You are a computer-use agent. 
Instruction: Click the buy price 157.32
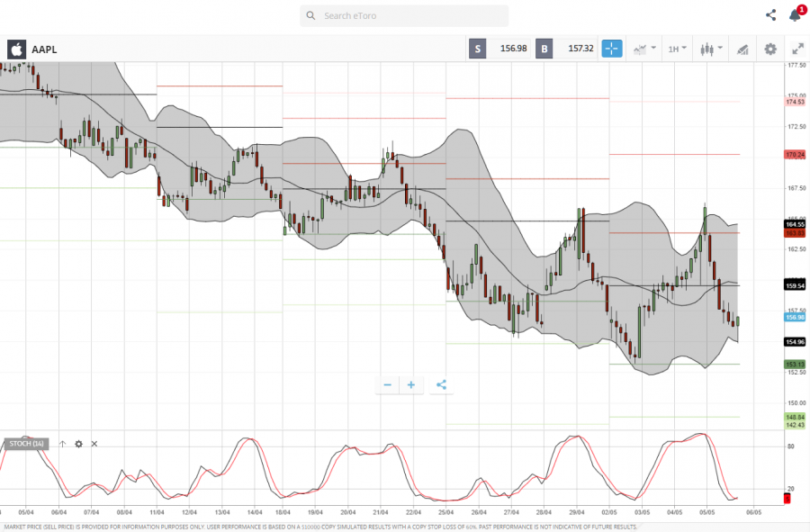(580, 48)
